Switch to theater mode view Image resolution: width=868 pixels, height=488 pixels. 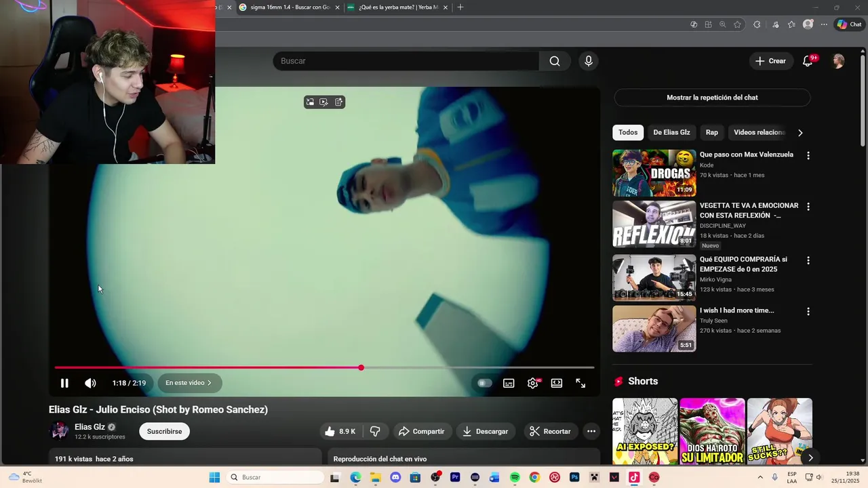coord(557,383)
